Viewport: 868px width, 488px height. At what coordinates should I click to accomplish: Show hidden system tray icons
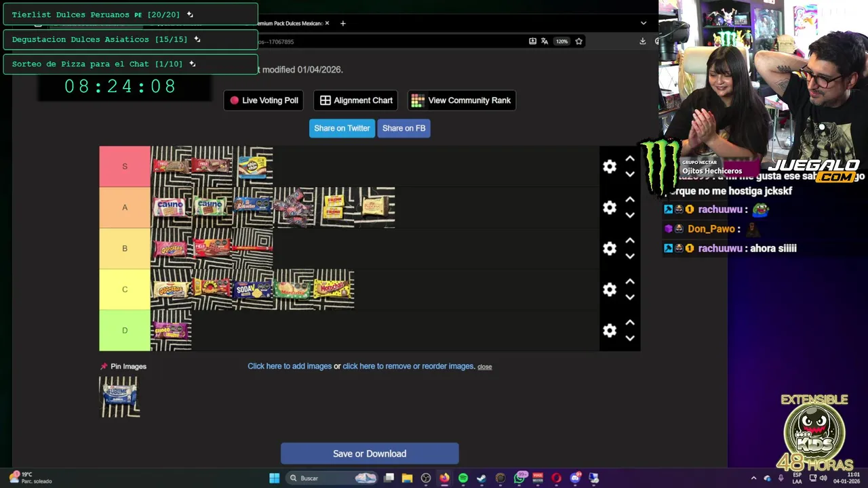pos(753,478)
